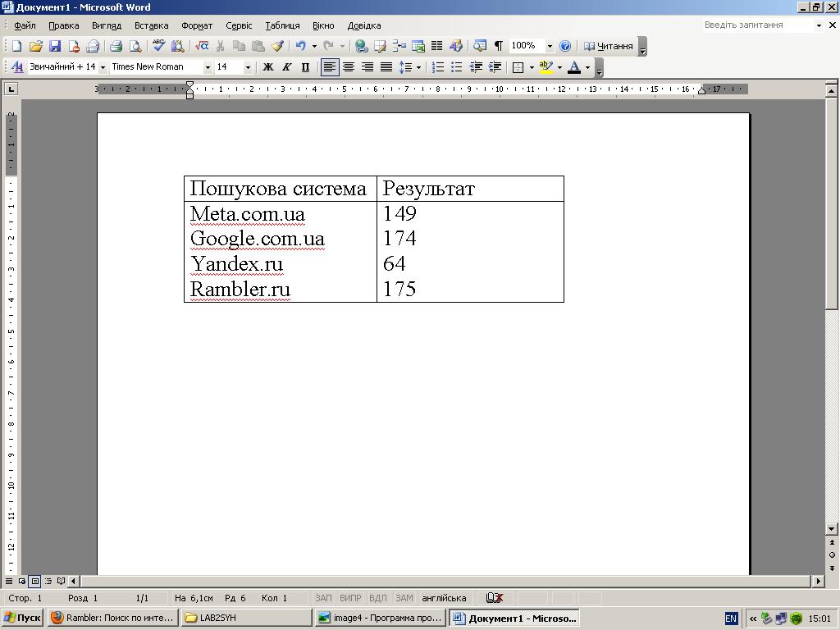
Task: Save the document with floppy disk icon
Action: [55, 46]
